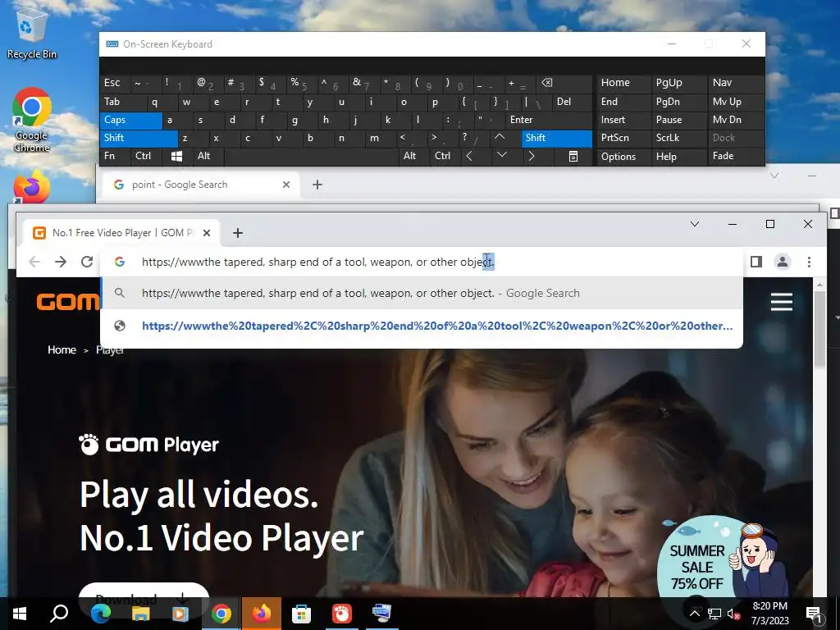Toggle Fn key on On-Screen Keyboard
Viewport: 840px width, 630px height.
click(x=114, y=157)
